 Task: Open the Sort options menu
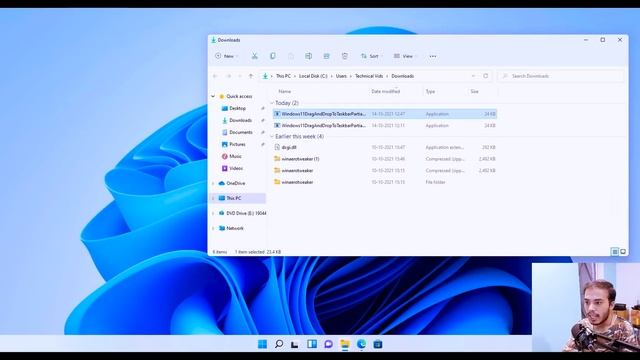371,56
